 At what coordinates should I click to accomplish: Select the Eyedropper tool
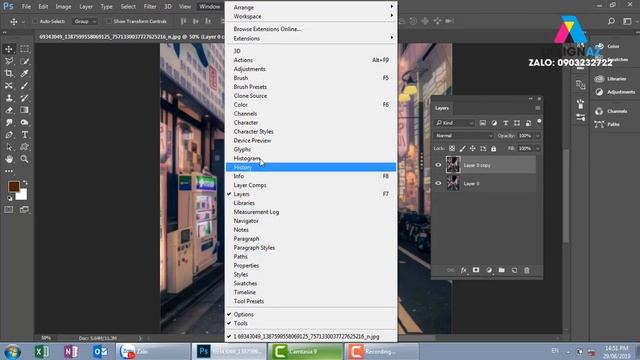[x=24, y=73]
